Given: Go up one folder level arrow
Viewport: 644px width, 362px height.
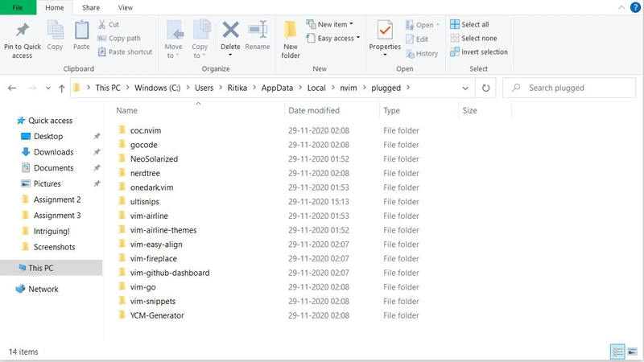Looking at the screenshot, I should (62, 88).
